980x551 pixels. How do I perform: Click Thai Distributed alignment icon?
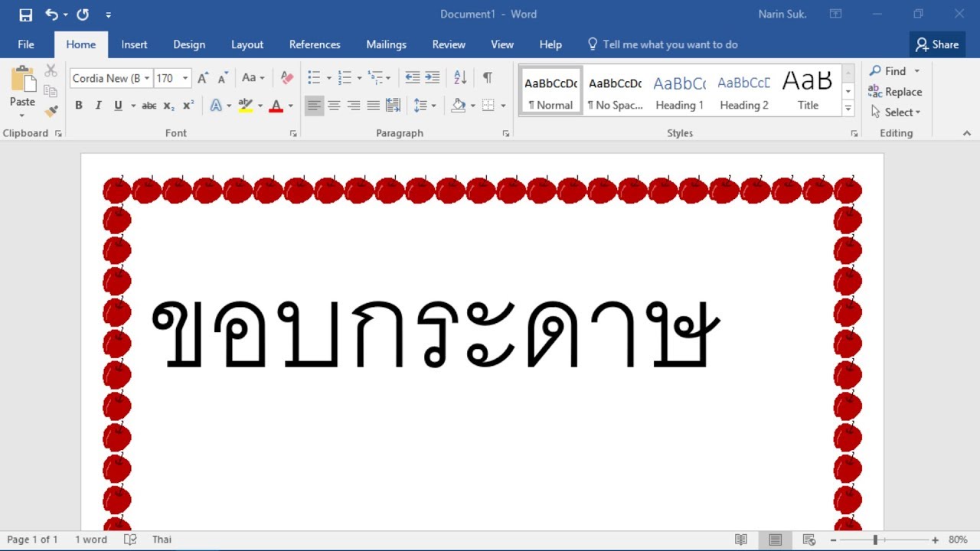coord(393,106)
